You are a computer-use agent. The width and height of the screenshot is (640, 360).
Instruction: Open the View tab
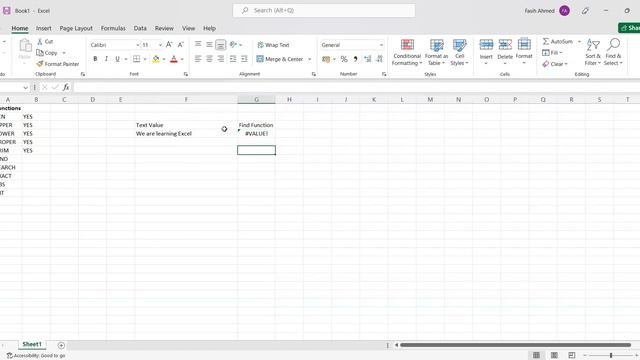(x=188, y=28)
